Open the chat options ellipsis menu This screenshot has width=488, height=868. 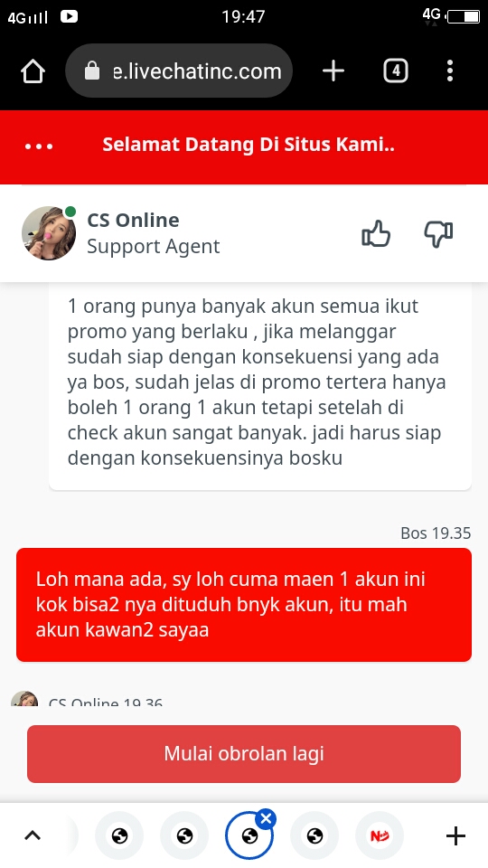click(39, 146)
